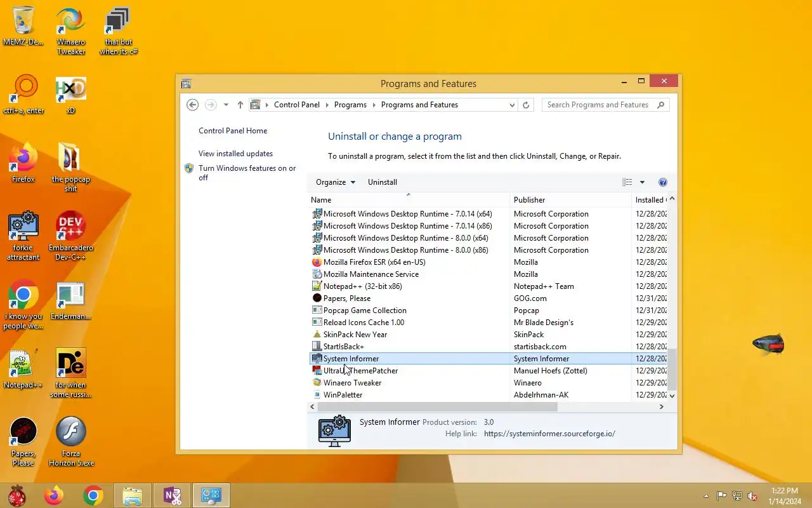Open Embarcadero Dev-C++ desktop shortcut

(x=71, y=236)
